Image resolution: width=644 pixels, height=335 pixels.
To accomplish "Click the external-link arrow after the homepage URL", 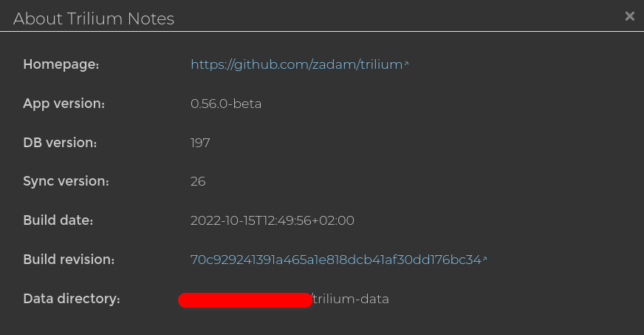I will click(x=407, y=63).
